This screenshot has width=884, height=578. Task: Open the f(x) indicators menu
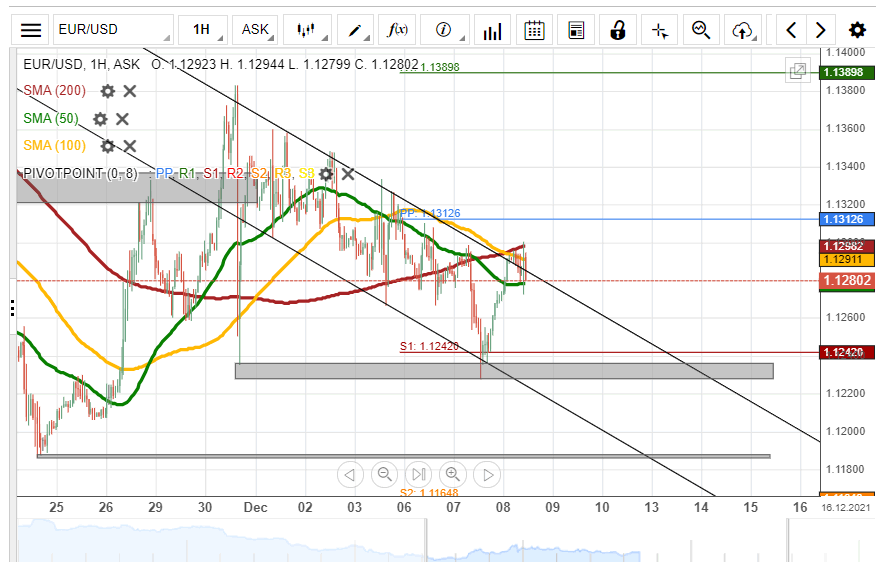tap(398, 30)
